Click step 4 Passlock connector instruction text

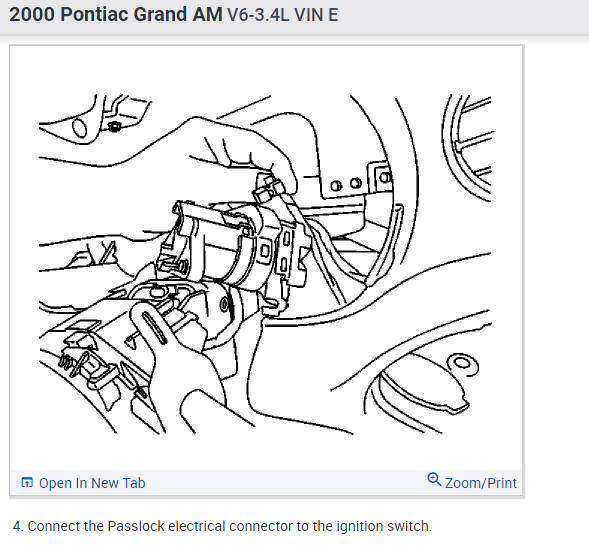tap(222, 526)
